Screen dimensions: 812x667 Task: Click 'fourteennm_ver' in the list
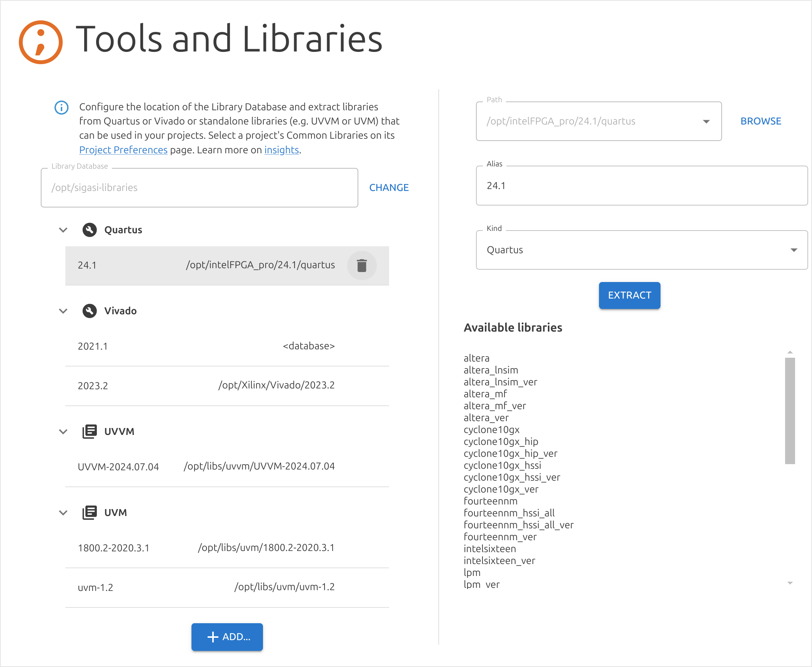500,537
